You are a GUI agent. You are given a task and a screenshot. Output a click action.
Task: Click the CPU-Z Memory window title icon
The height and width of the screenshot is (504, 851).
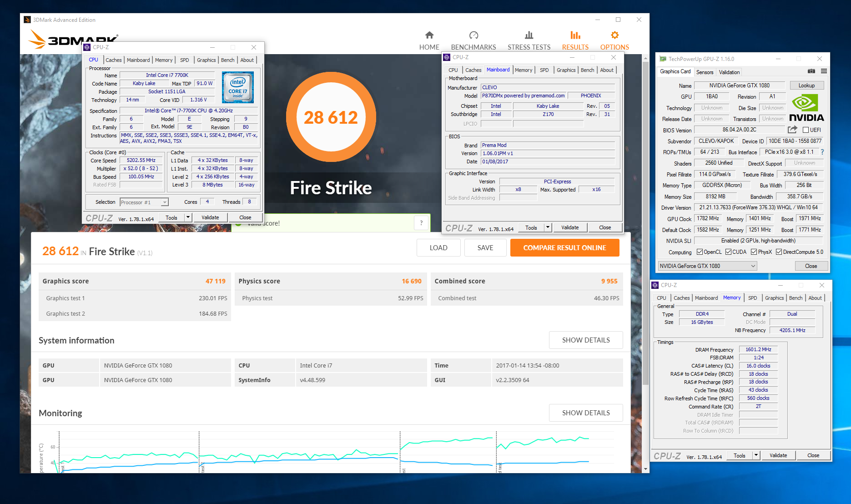655,285
